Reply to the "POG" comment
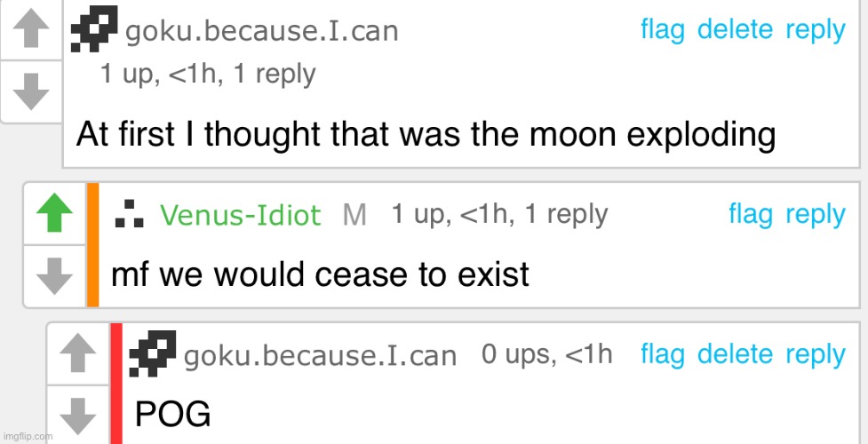 (x=816, y=355)
